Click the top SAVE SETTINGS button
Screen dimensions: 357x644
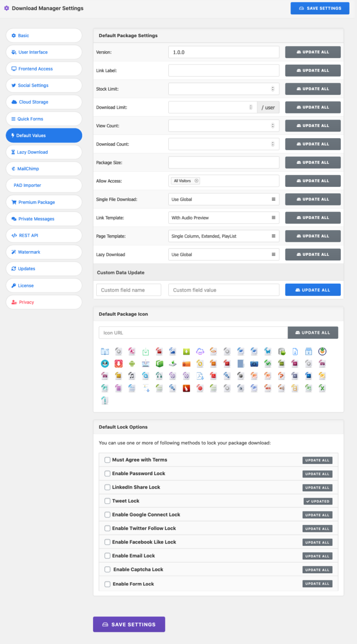tap(319, 8)
